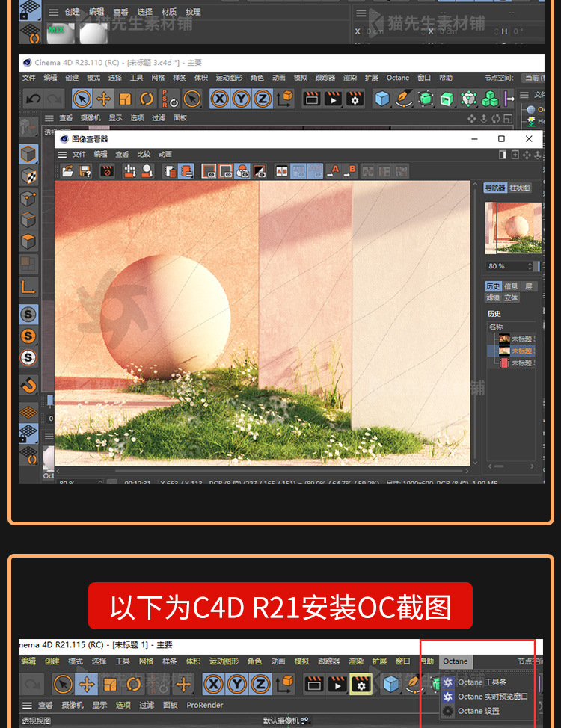The height and width of the screenshot is (728, 561).
Task: Click the Cube primitive icon in the R21 toolbar
Action: click(391, 684)
